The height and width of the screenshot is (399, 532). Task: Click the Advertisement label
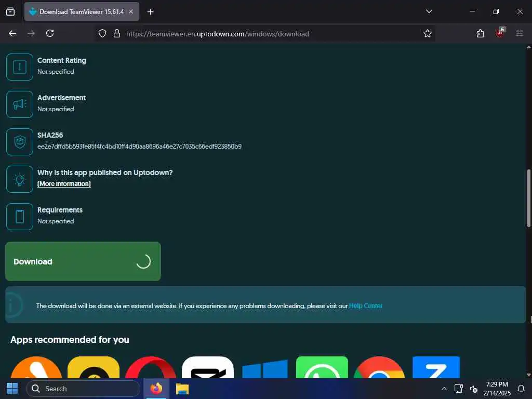pyautogui.click(x=61, y=97)
